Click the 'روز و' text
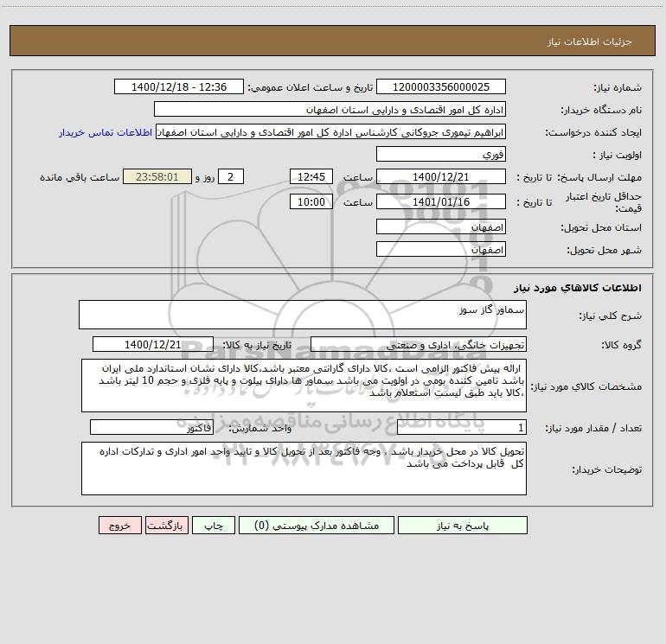Screen dimensions: 666x644 point(205,177)
